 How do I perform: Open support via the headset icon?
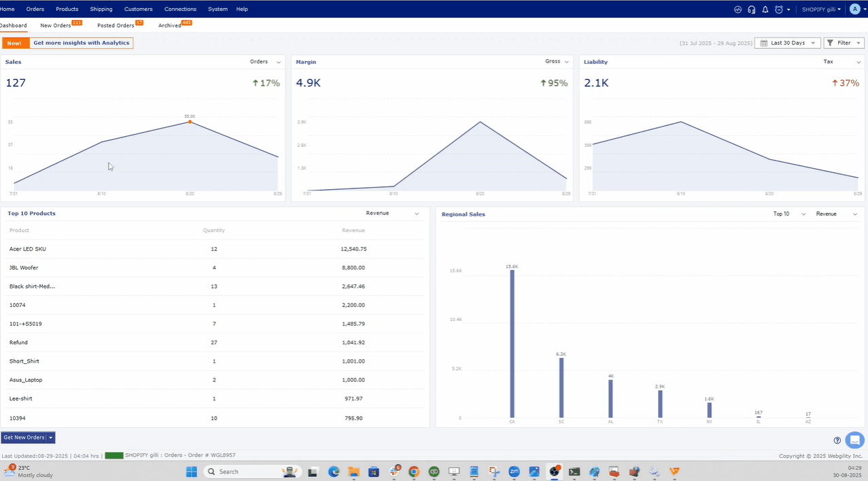752,10
